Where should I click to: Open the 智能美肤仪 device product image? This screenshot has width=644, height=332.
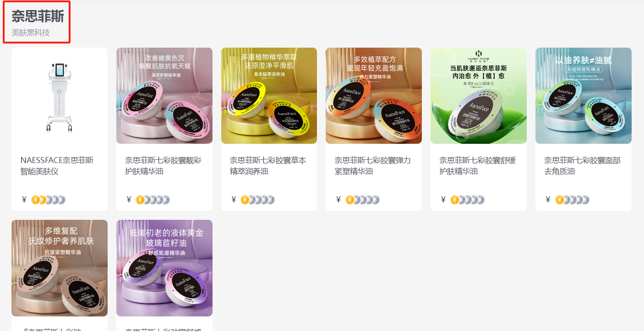[60, 96]
